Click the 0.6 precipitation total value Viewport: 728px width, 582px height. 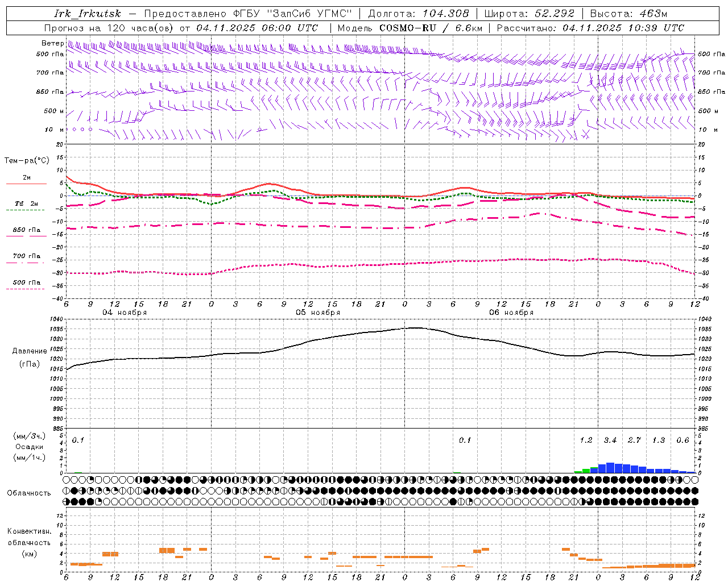(x=682, y=440)
